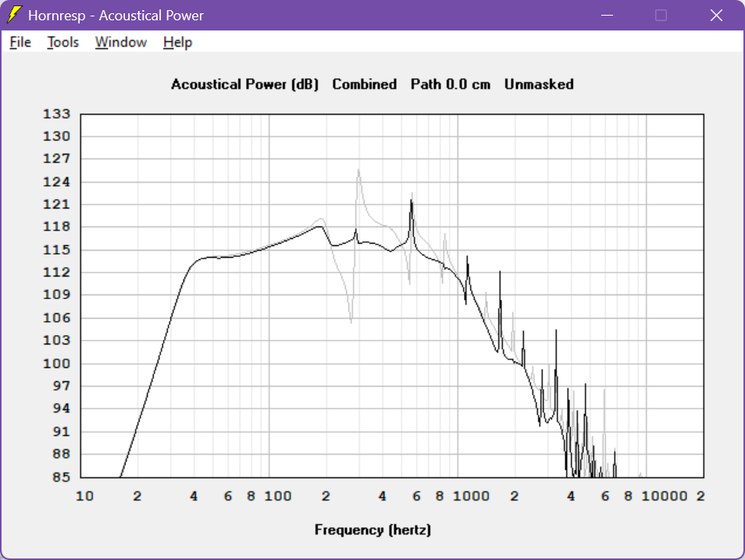Click the Hornresp lightning bolt icon
The image size is (745, 560).
(x=14, y=15)
